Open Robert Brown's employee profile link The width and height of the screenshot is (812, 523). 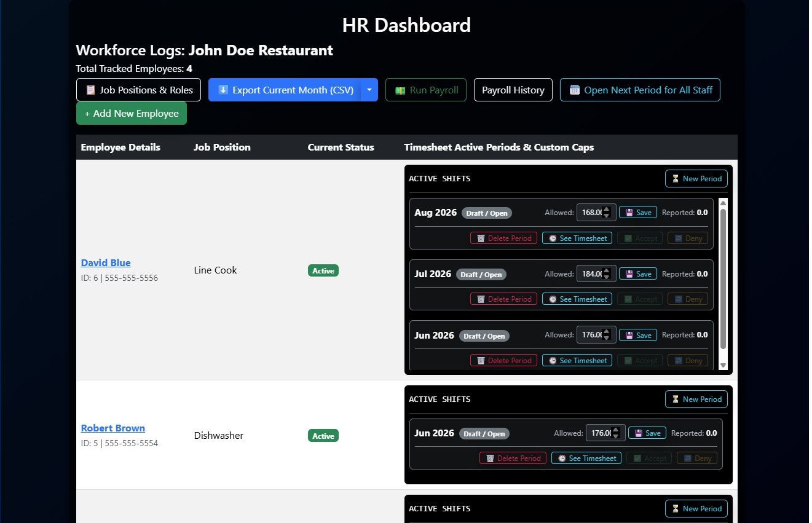[113, 428]
